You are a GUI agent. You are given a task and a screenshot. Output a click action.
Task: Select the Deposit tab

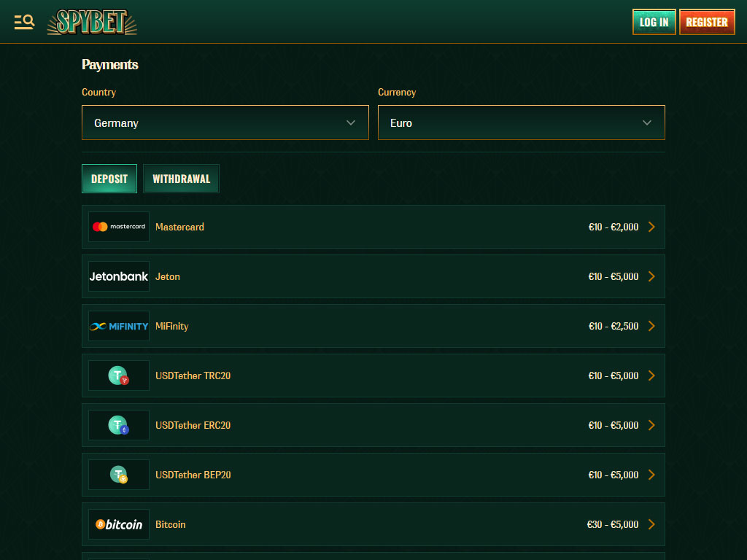109,179
